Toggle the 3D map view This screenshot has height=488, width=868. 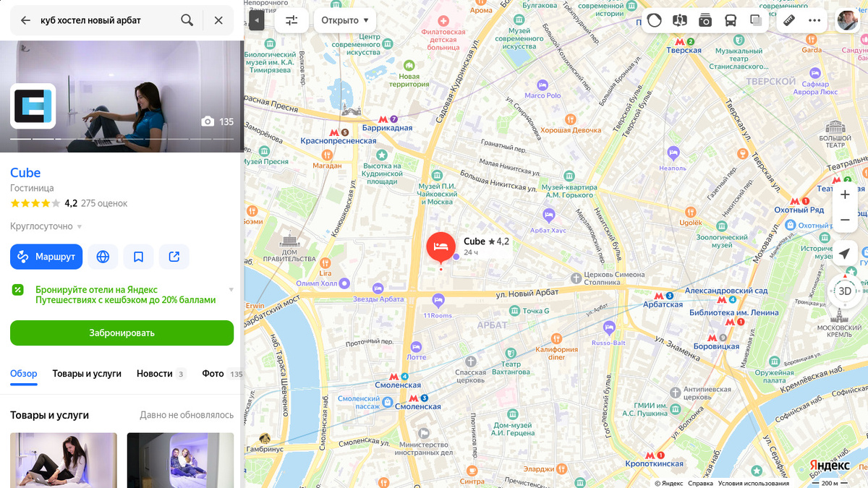(844, 291)
